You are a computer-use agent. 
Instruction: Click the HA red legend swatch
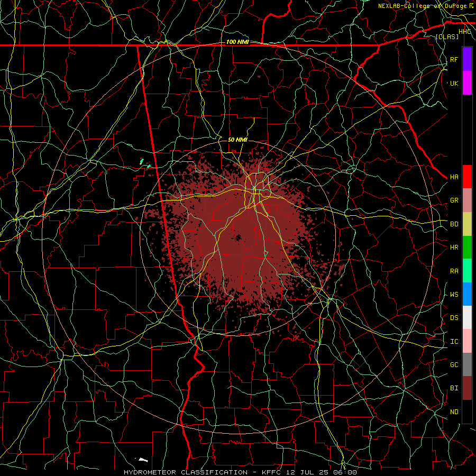467,177
